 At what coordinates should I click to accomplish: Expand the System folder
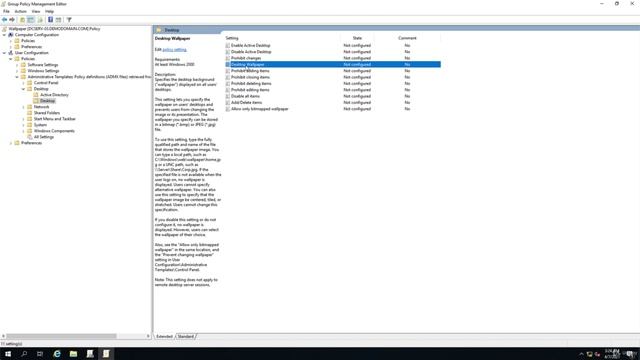(x=24, y=125)
